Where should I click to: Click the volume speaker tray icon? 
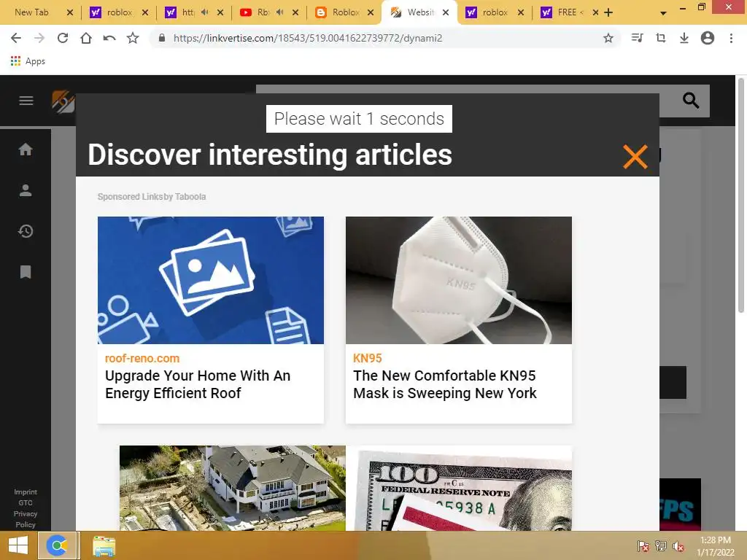(678, 546)
